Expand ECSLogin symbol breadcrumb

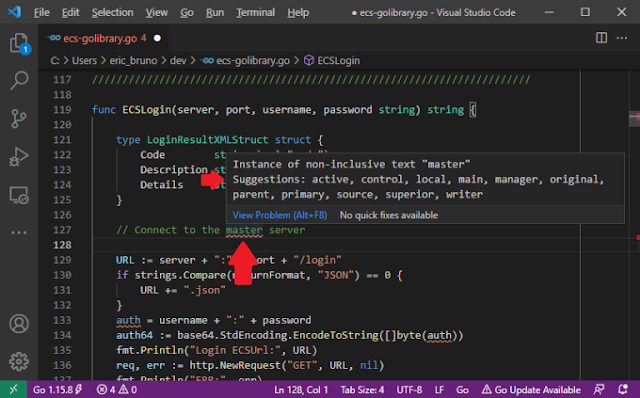[x=338, y=61]
